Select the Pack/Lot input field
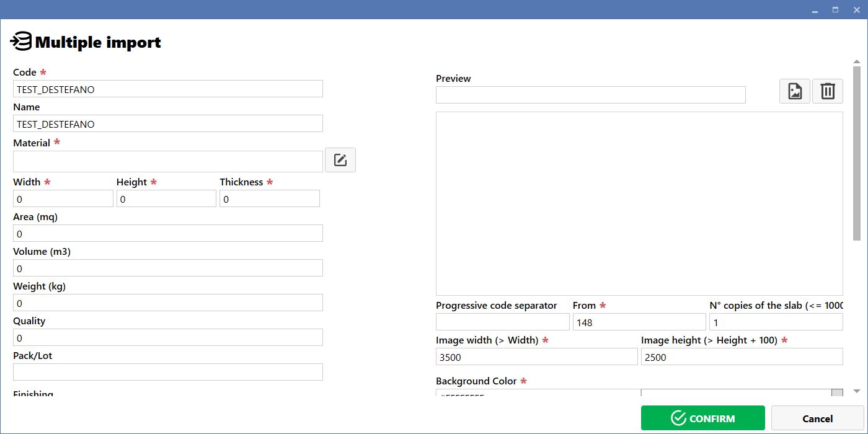This screenshot has width=868, height=434. pos(168,372)
